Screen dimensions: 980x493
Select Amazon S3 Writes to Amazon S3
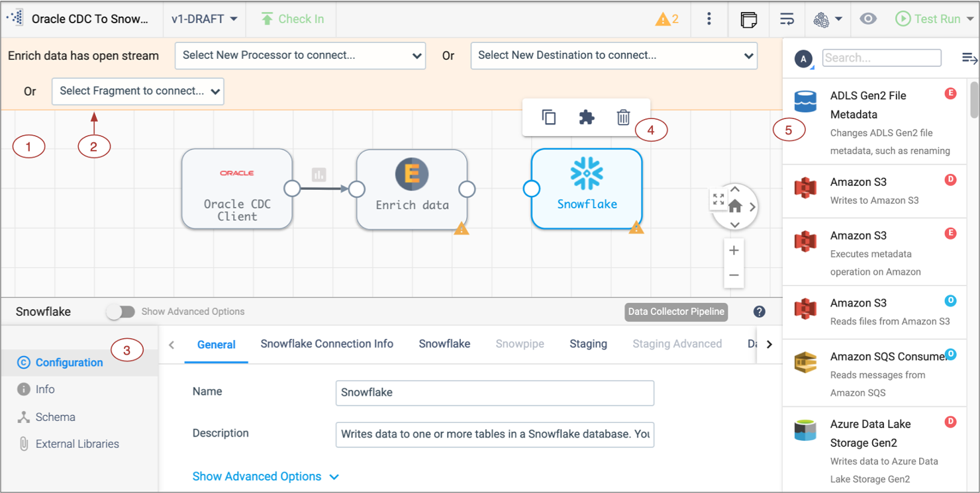874,191
